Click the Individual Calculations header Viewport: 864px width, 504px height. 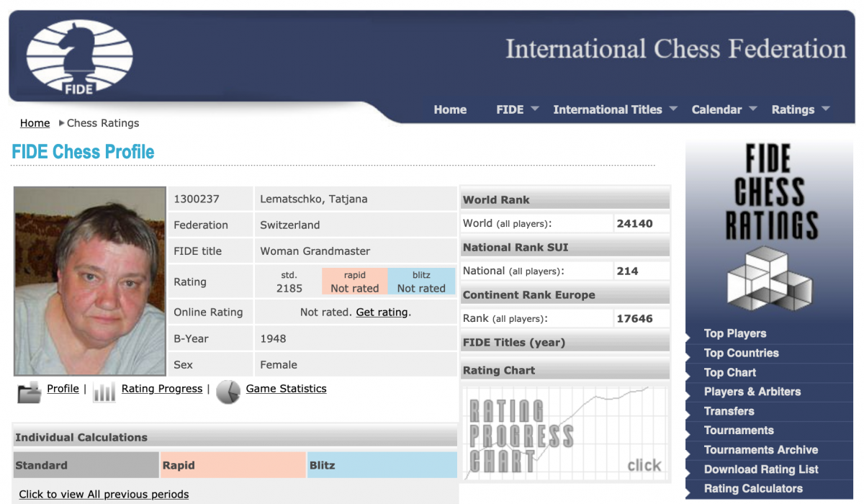coord(235,437)
